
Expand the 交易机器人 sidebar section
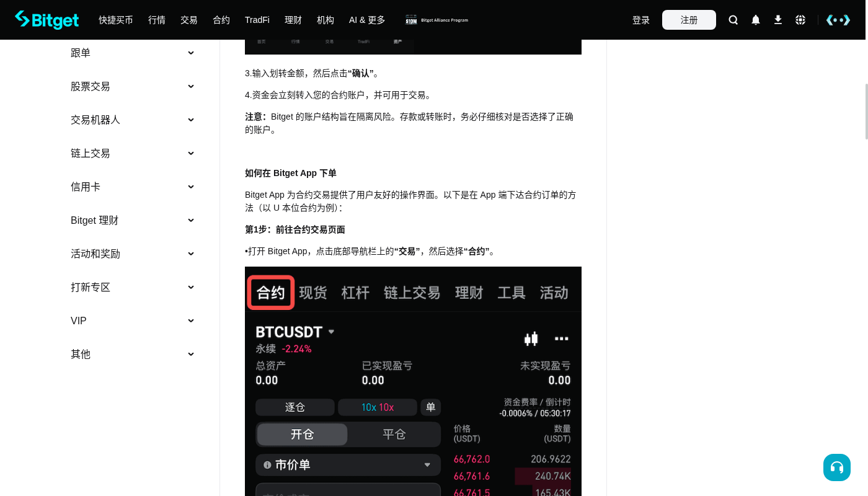(x=133, y=120)
